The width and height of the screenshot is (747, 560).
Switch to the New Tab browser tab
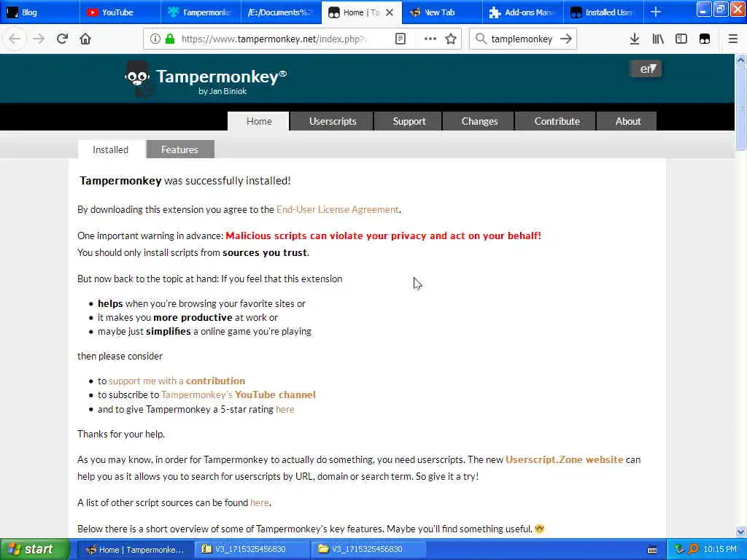pyautogui.click(x=442, y=12)
